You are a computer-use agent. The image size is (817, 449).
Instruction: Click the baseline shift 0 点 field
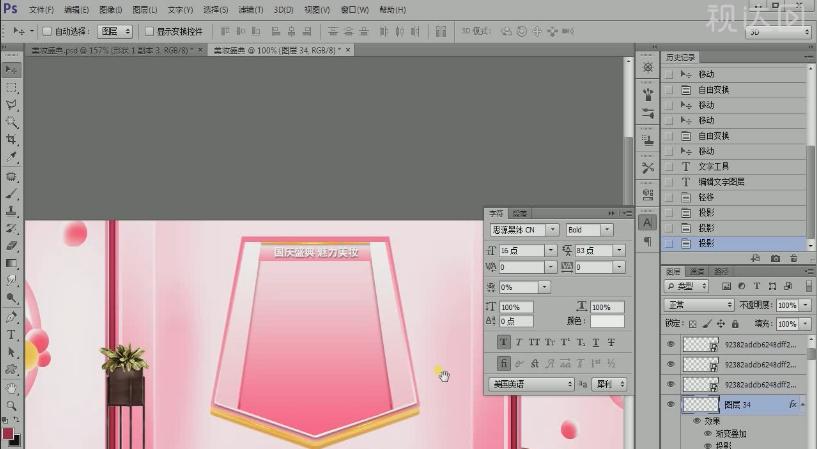pyautogui.click(x=516, y=321)
